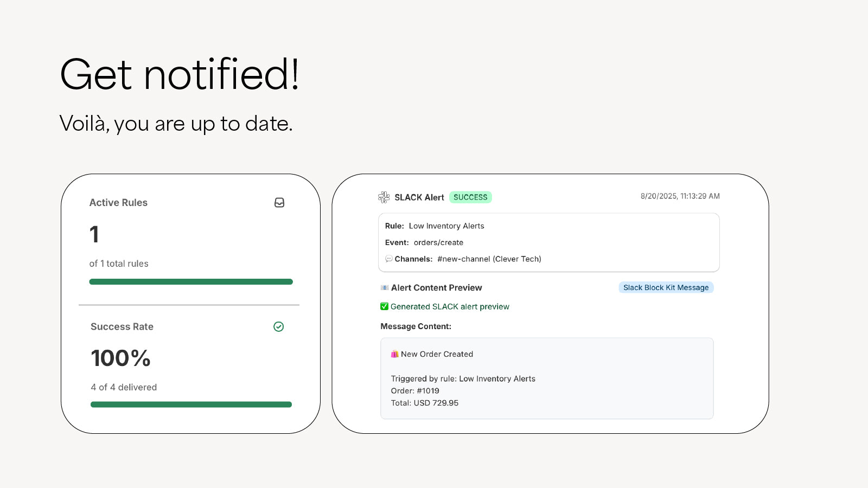Click the inbox icon beside Active Rules
The height and width of the screenshot is (488, 868).
(x=279, y=203)
